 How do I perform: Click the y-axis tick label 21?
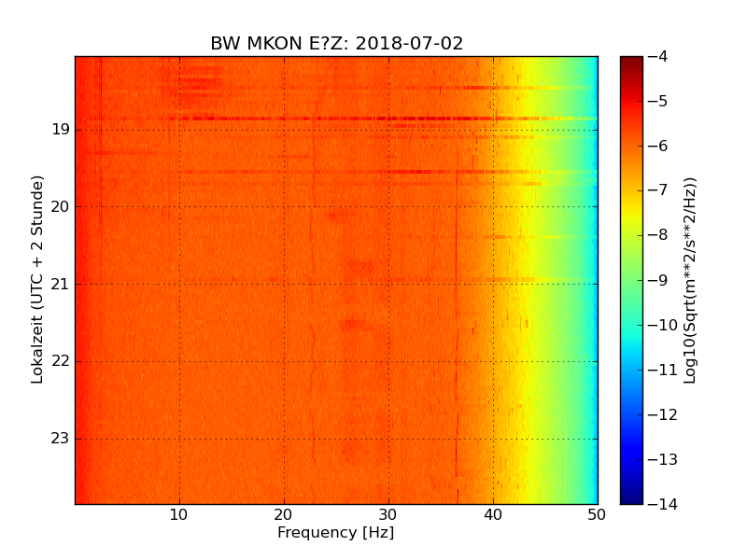61,285
